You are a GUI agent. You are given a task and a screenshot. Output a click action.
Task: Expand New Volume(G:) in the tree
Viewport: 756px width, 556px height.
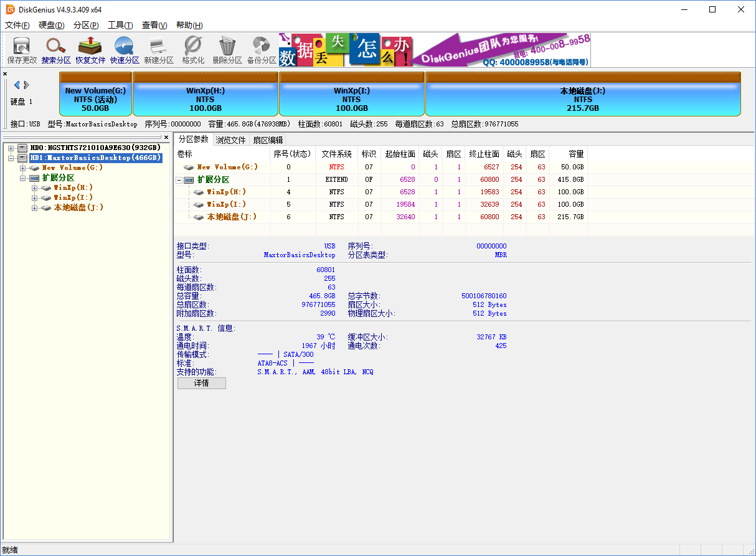(x=22, y=167)
